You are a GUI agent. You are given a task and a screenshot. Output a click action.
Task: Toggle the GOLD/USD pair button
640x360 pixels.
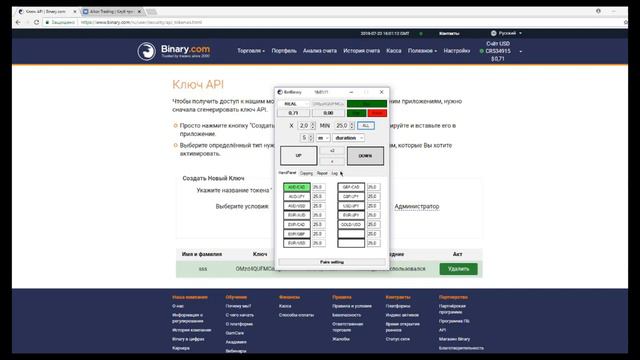click(351, 224)
